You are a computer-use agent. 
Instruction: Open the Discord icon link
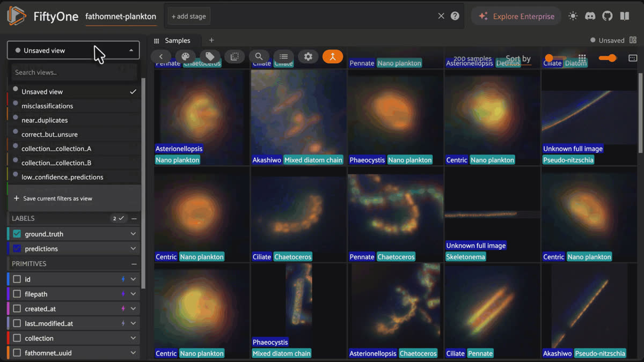[x=590, y=16]
